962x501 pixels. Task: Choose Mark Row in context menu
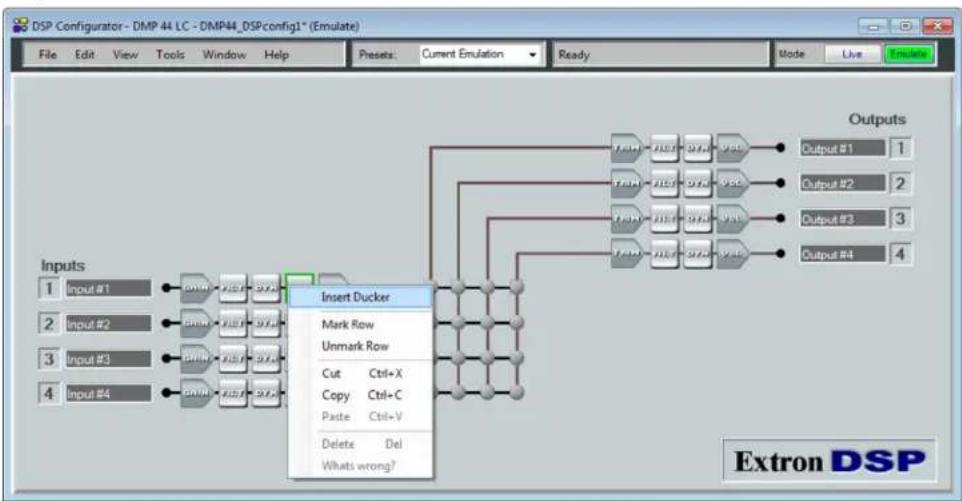361,324
